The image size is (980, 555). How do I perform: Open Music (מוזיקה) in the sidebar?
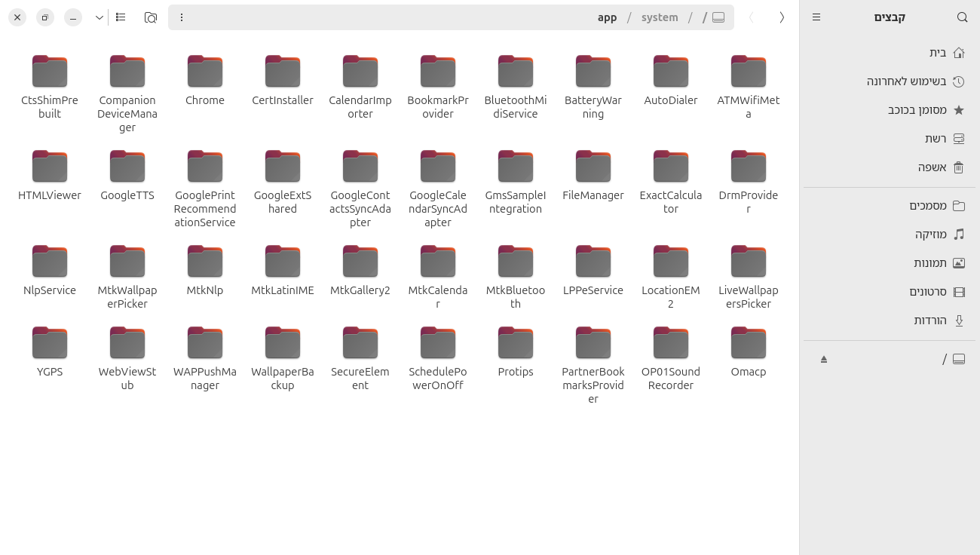pyautogui.click(x=890, y=235)
